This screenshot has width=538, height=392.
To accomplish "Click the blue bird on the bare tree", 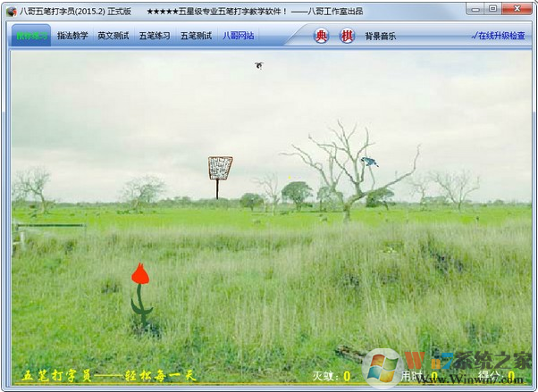I will pyautogui.click(x=369, y=162).
